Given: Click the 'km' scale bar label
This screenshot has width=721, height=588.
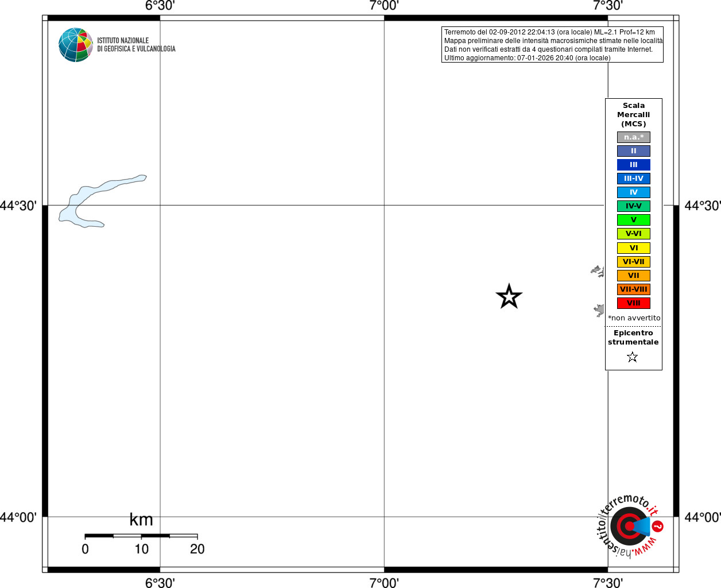Looking at the screenshot, I should (x=141, y=520).
